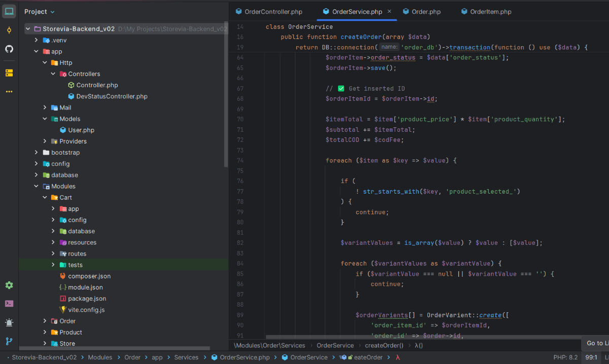Expand the routes folder under Cart
This screenshot has width=609, height=364.
(53, 253)
